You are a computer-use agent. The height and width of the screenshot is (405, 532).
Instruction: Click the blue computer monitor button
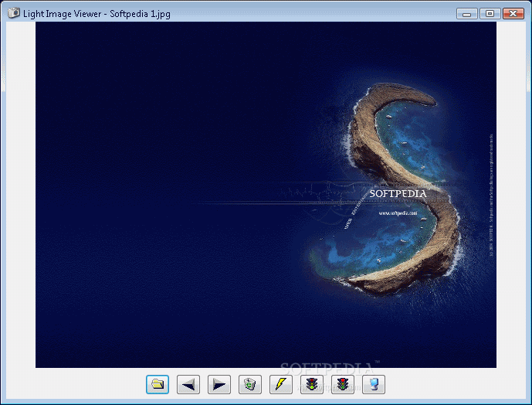(374, 384)
